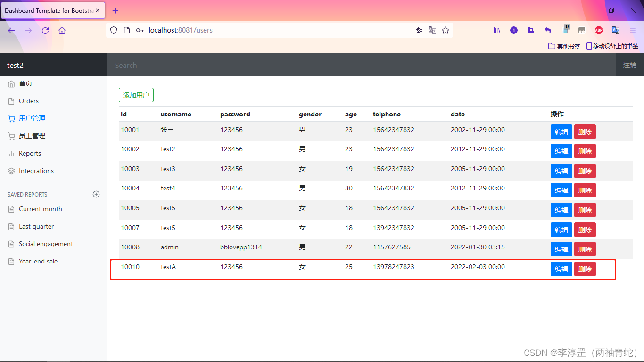Click the date cell 2002-11-29 00:00
Screen dimensions: 644x362
tap(478, 130)
